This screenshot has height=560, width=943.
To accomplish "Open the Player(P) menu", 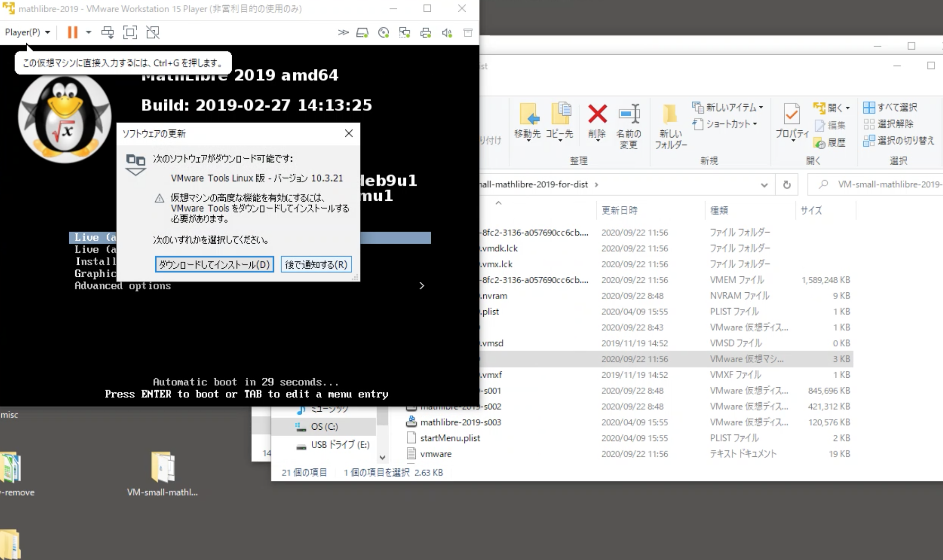I will coord(27,32).
